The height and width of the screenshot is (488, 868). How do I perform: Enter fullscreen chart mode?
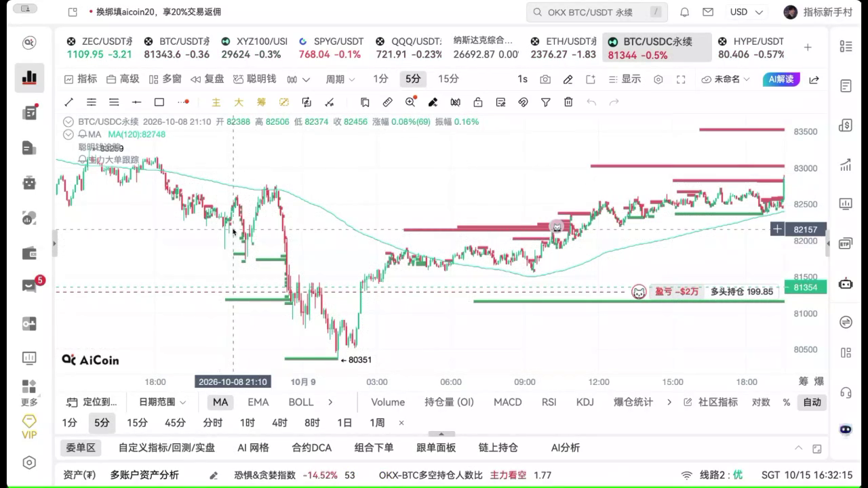[681, 79]
